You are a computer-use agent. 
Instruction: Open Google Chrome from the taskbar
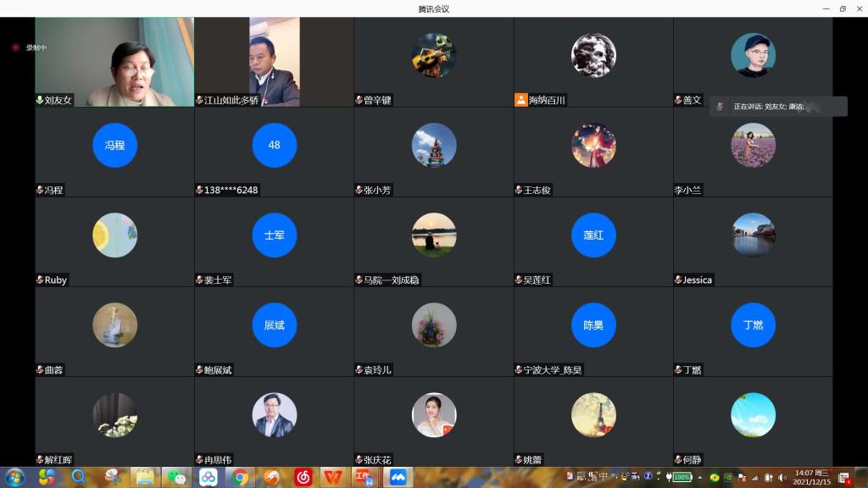(x=240, y=477)
